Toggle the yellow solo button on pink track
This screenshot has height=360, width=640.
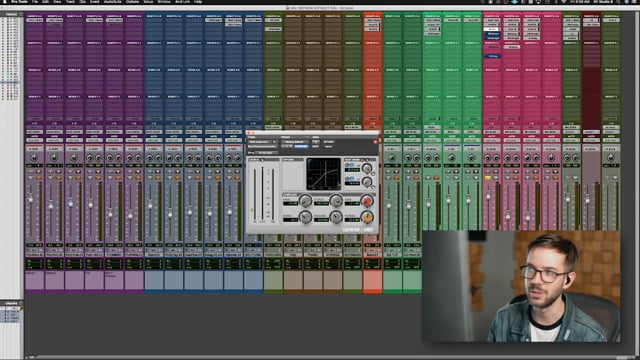pos(488,178)
